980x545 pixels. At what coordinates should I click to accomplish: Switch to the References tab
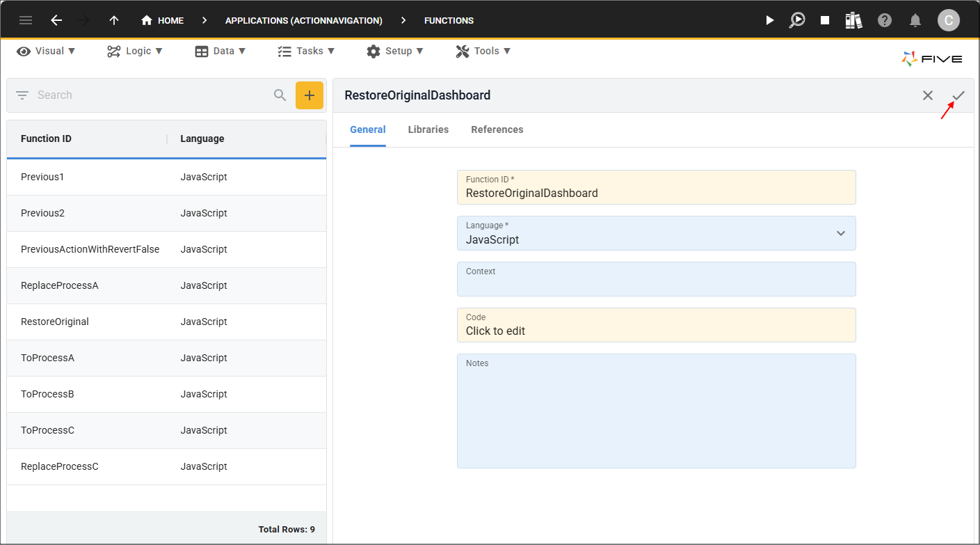coord(497,130)
